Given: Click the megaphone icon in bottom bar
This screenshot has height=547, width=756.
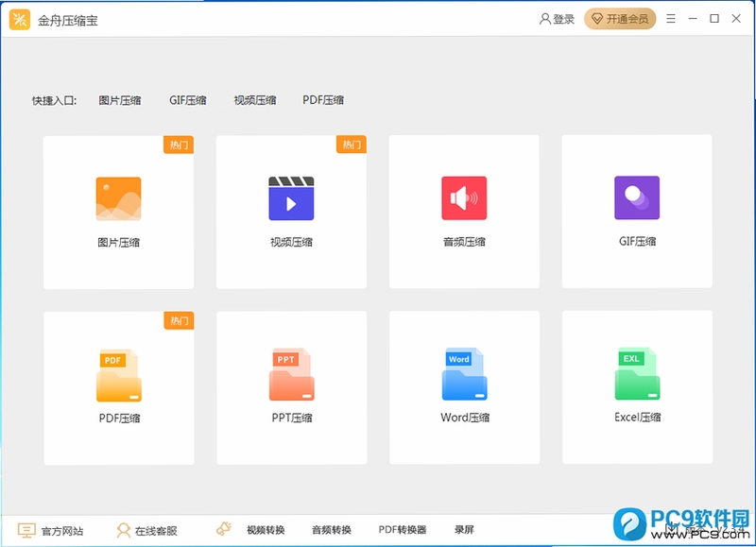Looking at the screenshot, I should point(224,529).
